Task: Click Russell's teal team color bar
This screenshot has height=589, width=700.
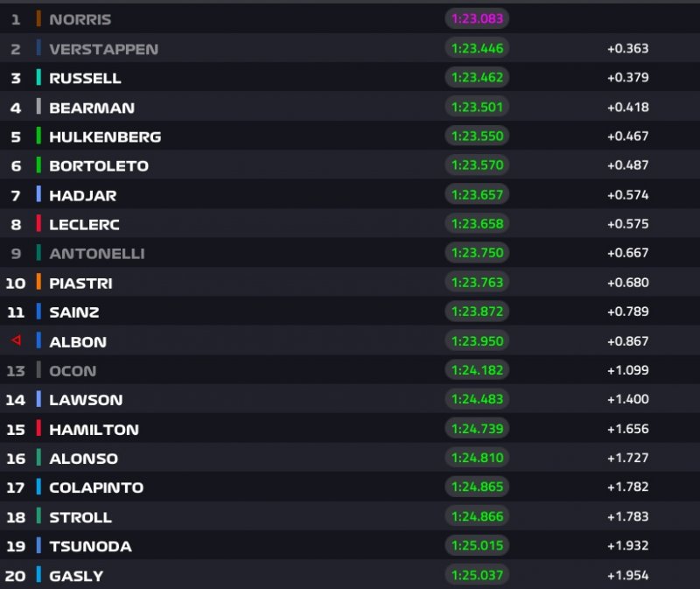Action: 39,77
